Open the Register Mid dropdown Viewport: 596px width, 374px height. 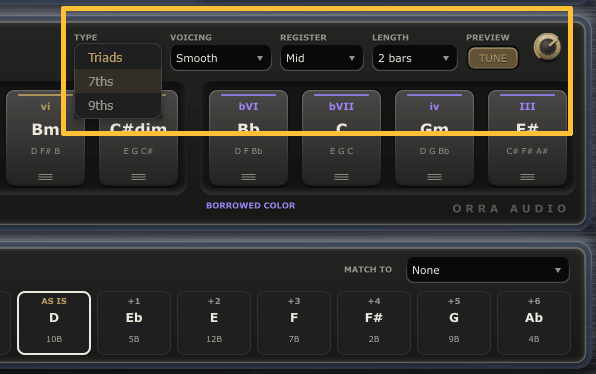click(322, 58)
